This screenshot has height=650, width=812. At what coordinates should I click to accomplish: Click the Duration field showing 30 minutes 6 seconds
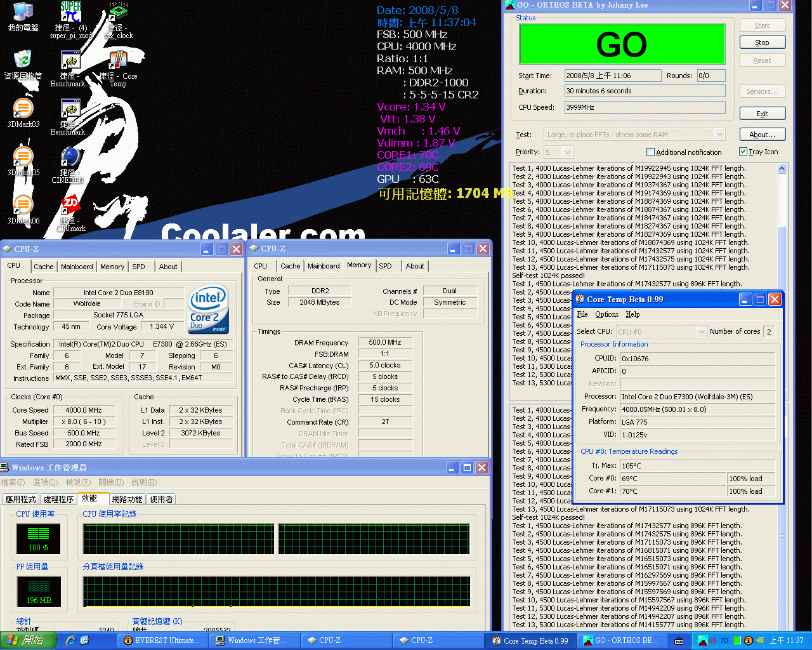click(645, 91)
